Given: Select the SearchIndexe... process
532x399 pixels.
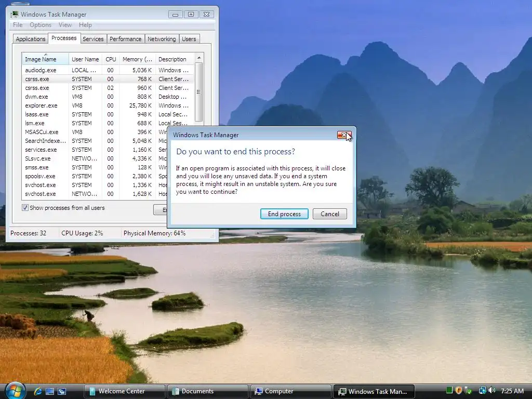Looking at the screenshot, I should [95, 141].
